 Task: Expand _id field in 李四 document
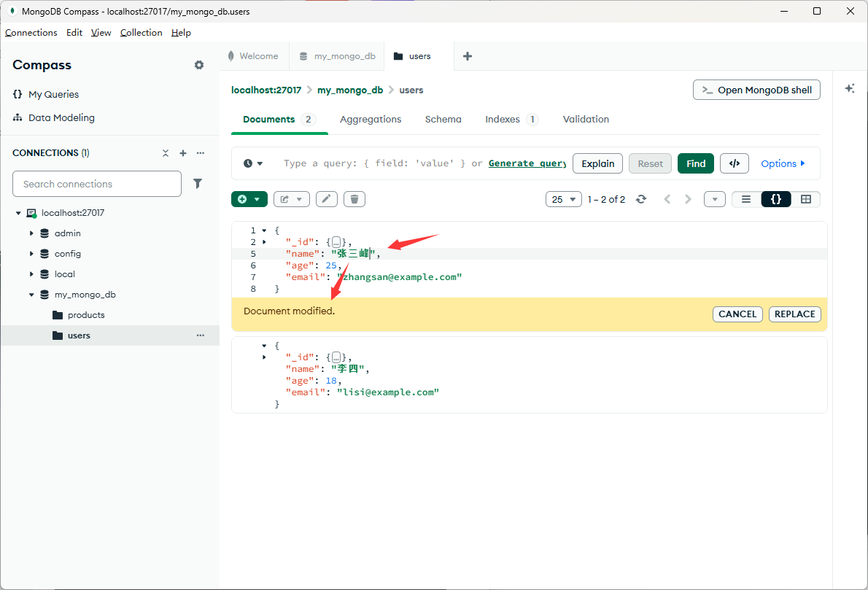pyautogui.click(x=265, y=357)
